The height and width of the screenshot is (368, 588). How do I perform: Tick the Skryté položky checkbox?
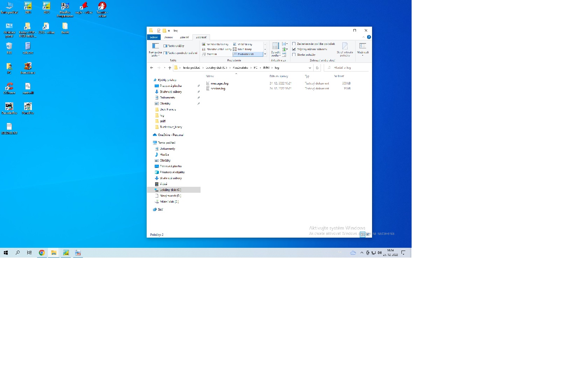(294, 55)
